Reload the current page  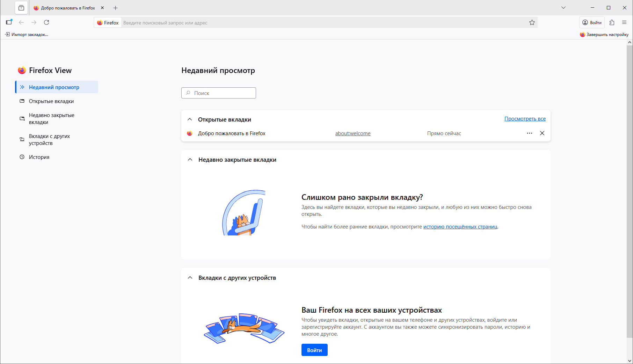click(46, 22)
